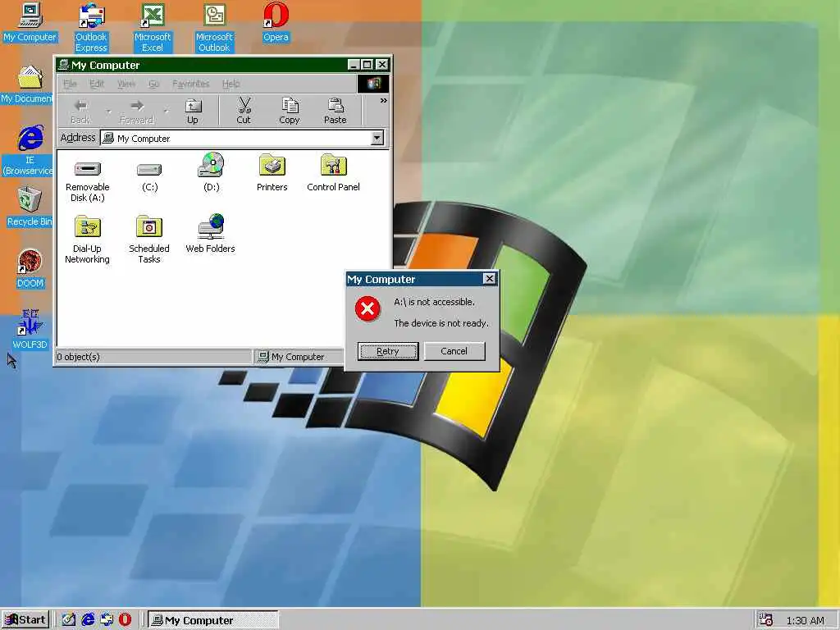840x630 pixels.
Task: Select My Documents desktop icon
Action: coord(28,84)
